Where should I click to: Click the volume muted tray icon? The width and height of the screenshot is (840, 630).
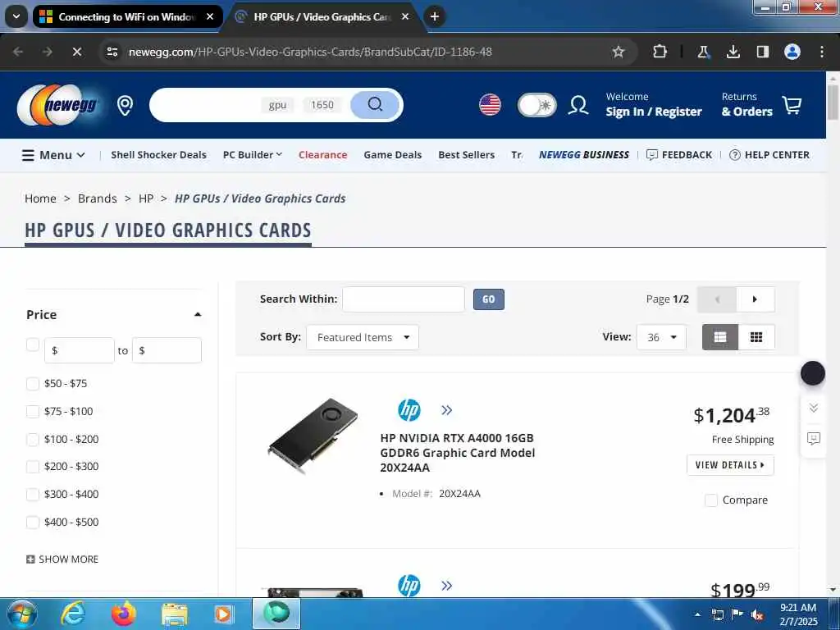tap(756, 615)
